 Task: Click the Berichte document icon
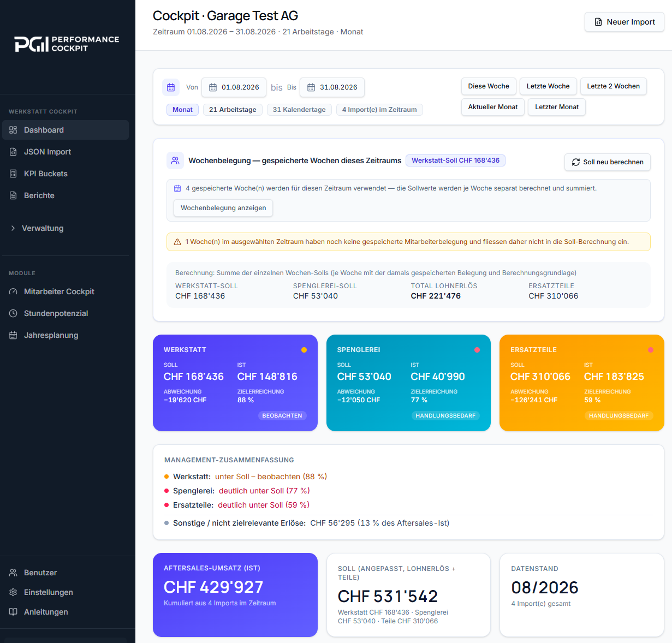[x=13, y=195]
